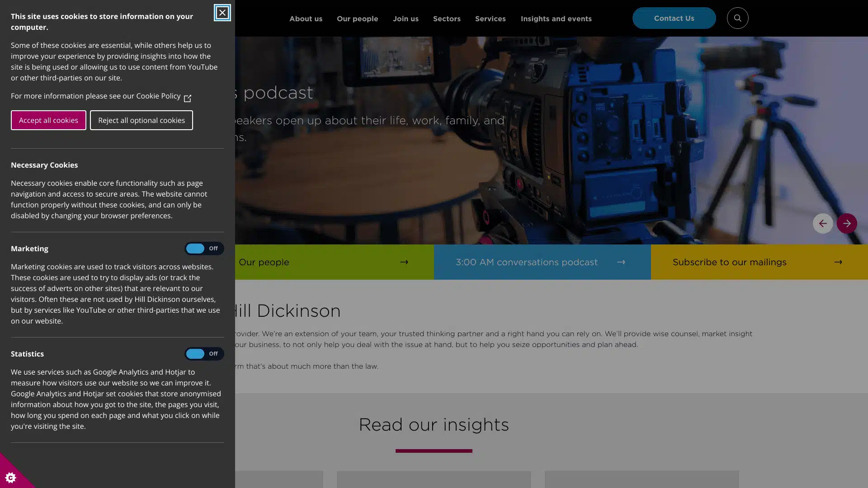Open the Cookie Policy link
Screen dimensions: 868x488
(158, 96)
